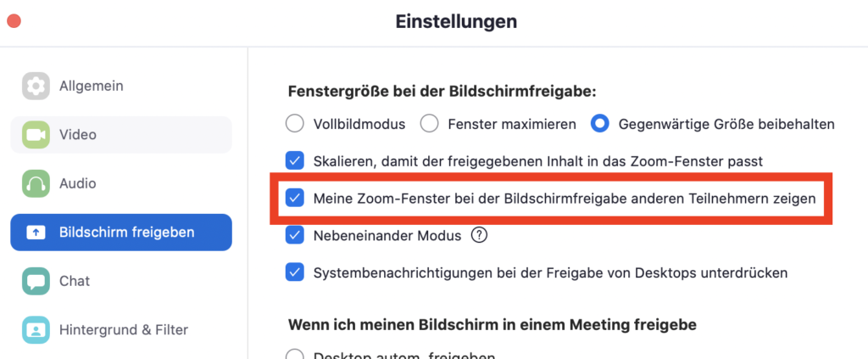Choose Gegenwärtige Größe beibehalten radio button

click(x=599, y=124)
